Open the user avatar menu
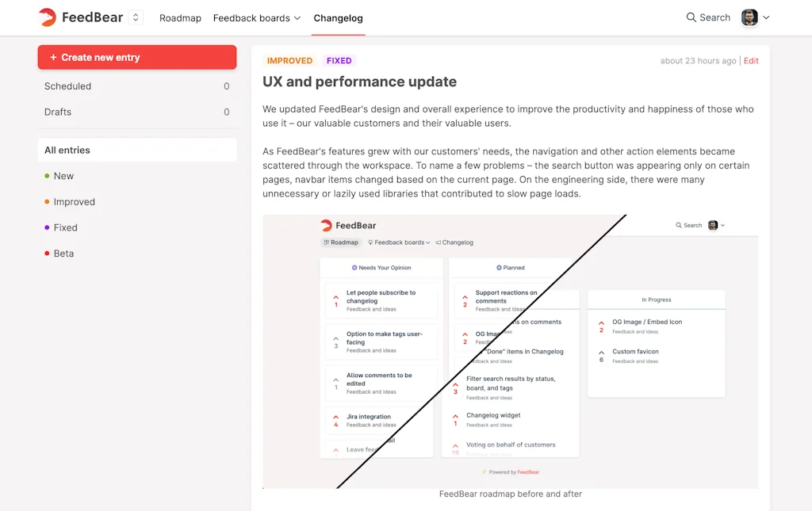 pos(749,17)
